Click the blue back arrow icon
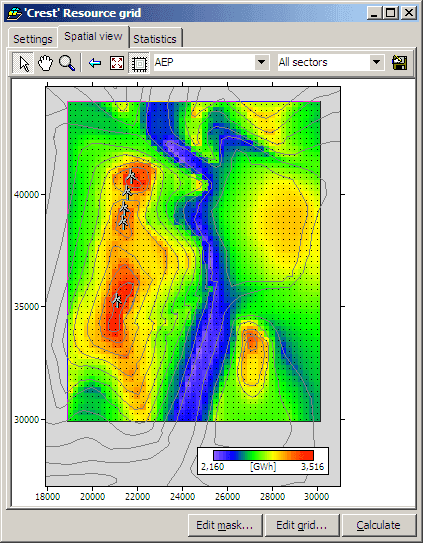 click(x=95, y=63)
